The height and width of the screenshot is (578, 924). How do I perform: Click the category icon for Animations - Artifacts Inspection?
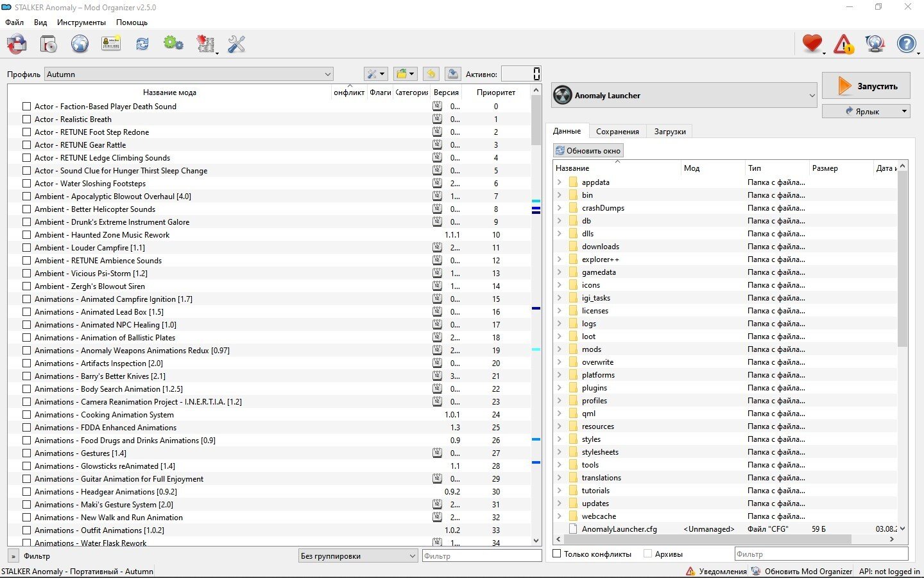point(437,363)
